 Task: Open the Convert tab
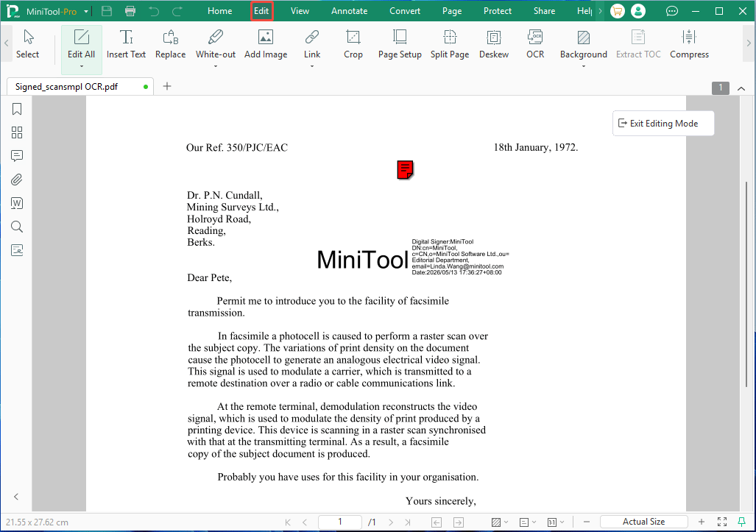(x=405, y=11)
